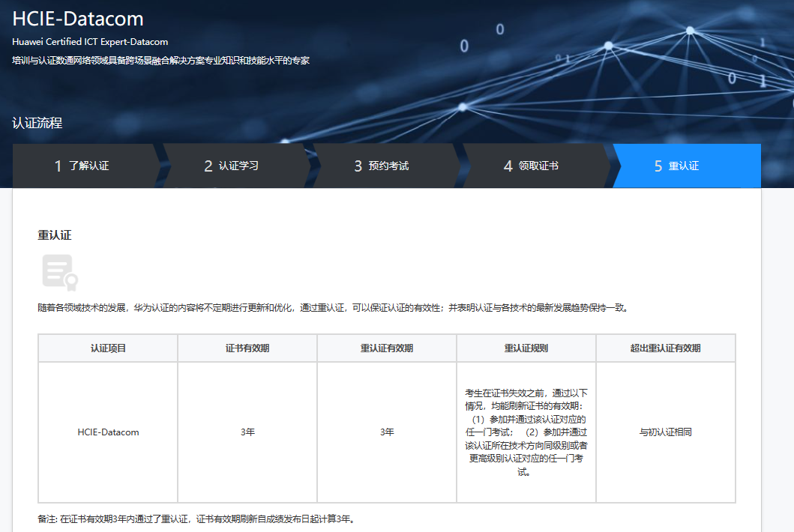Viewport: 794px width, 532px height.
Task: Click subtitle Huawei Certified ICT Expert-Datacom
Action: click(x=90, y=41)
